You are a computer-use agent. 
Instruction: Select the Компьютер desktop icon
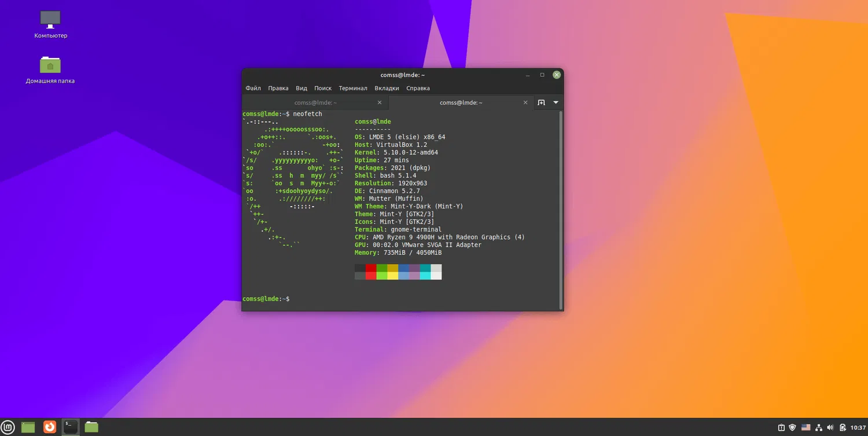tap(50, 24)
